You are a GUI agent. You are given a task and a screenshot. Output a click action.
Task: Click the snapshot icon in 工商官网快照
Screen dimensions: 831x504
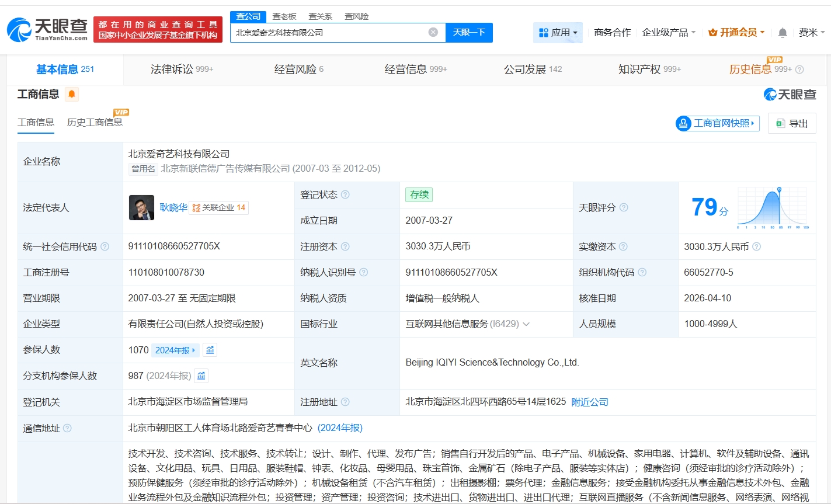[683, 123]
